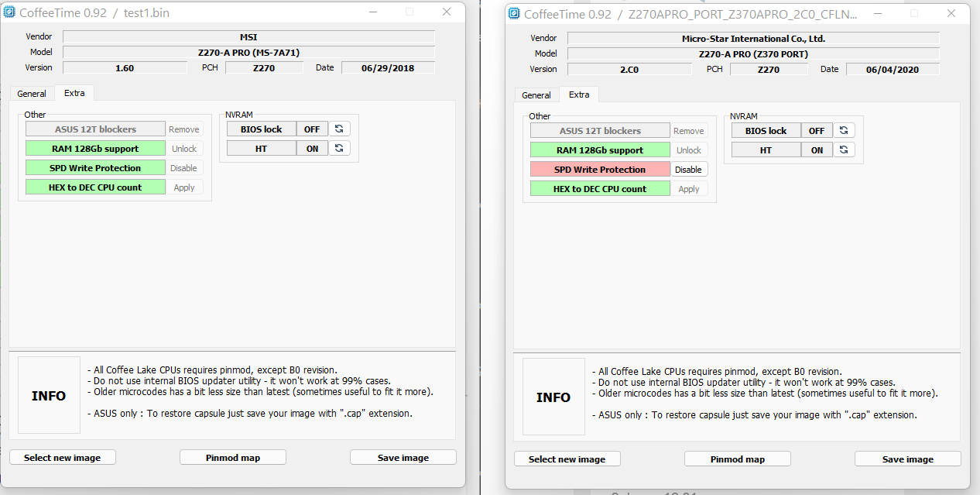The height and width of the screenshot is (495, 980).
Task: Select Extra tab in Z270APRO_PORT window
Action: pyautogui.click(x=579, y=95)
